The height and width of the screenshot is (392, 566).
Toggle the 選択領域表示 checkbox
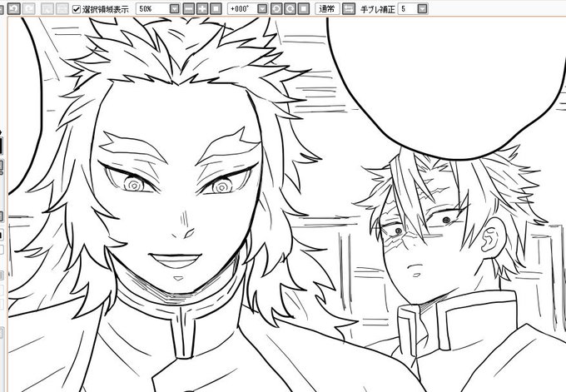(x=77, y=9)
